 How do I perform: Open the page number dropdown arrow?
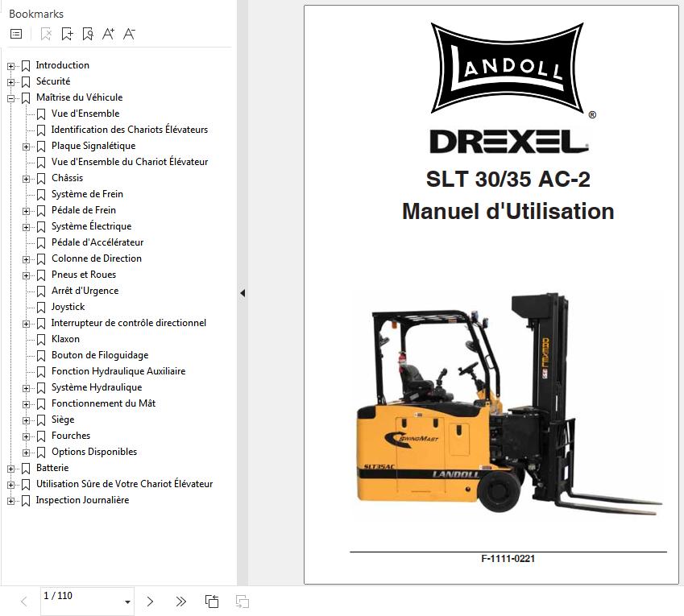point(127,602)
